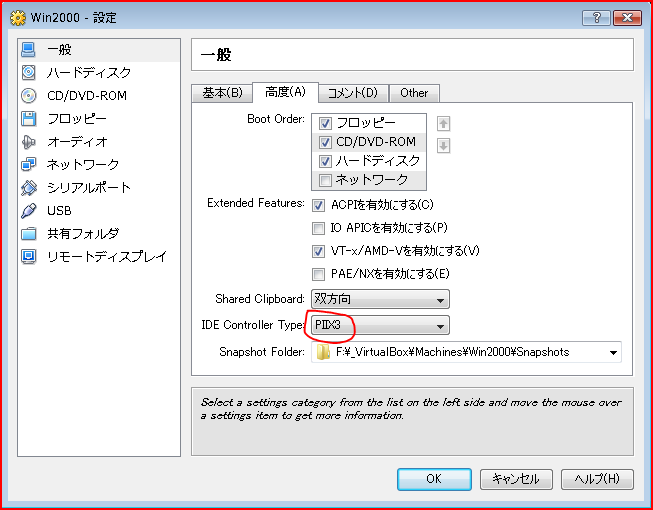Viewport: 653px width, 510px height.
Task: Switch to the 高度(A) tab
Action: pos(286,92)
